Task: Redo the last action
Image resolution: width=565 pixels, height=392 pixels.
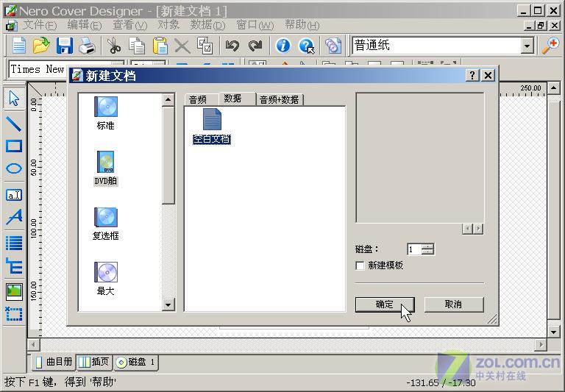Action: coord(255,46)
